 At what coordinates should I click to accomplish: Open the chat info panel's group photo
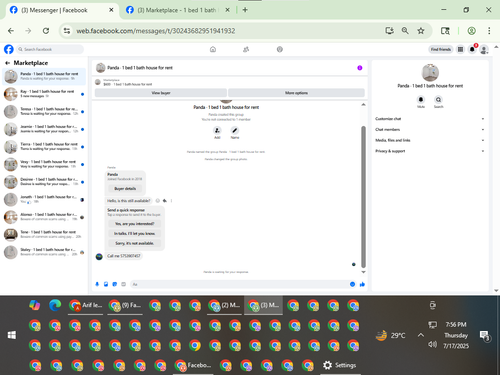430,72
